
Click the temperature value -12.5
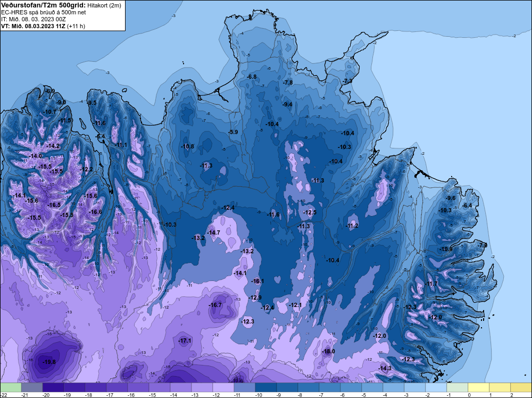[310, 212]
